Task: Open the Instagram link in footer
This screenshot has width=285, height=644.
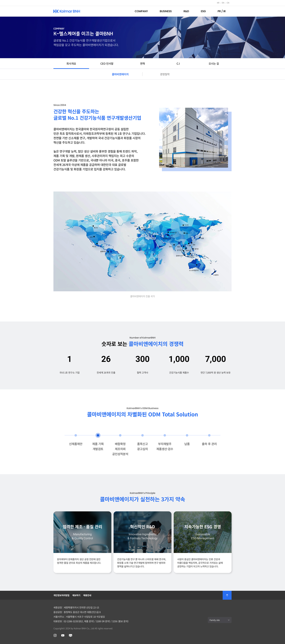Action: [x=55, y=635]
